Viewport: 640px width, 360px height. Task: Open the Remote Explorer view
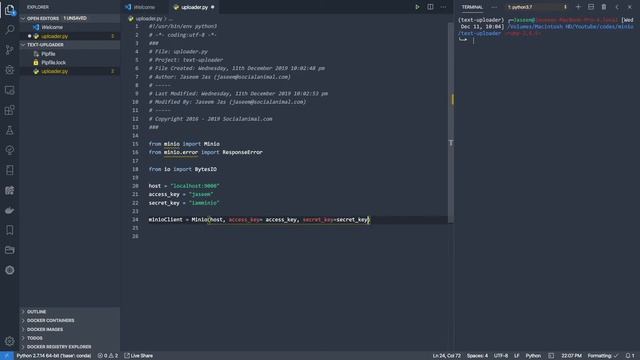(10, 90)
